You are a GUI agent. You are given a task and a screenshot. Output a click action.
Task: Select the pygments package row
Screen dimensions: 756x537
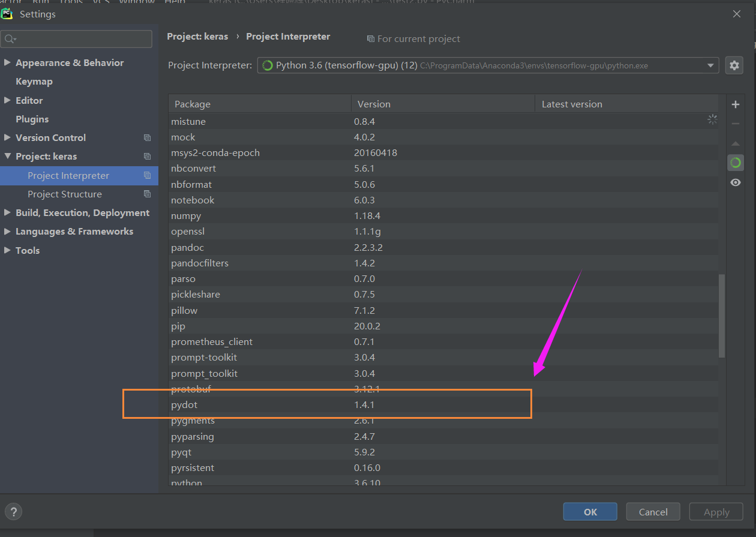(443, 421)
